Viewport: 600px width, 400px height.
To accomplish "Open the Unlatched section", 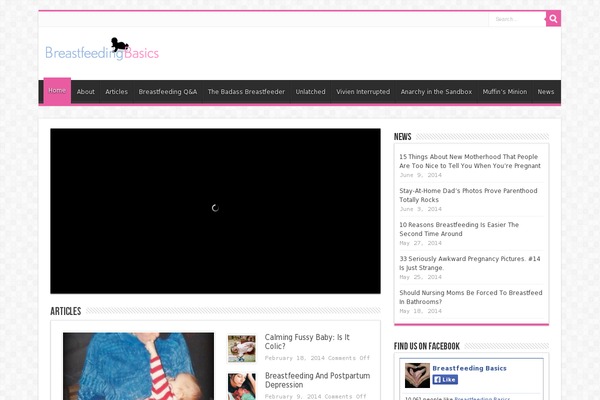I will [310, 92].
